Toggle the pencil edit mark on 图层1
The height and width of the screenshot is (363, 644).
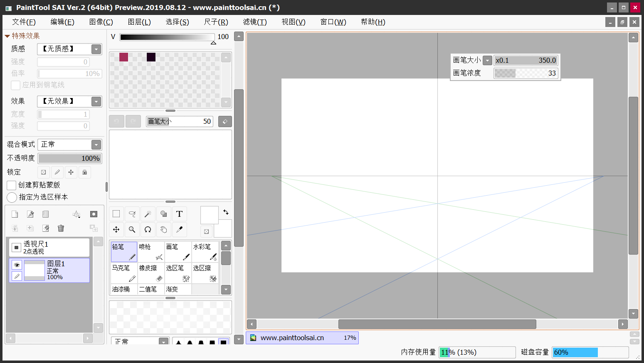17,276
